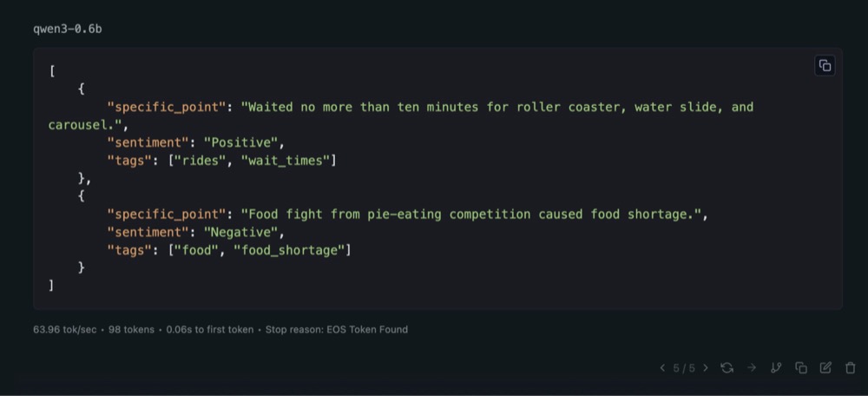The height and width of the screenshot is (396, 868).
Task: Edit this message with the pencil icon
Action: 825,368
